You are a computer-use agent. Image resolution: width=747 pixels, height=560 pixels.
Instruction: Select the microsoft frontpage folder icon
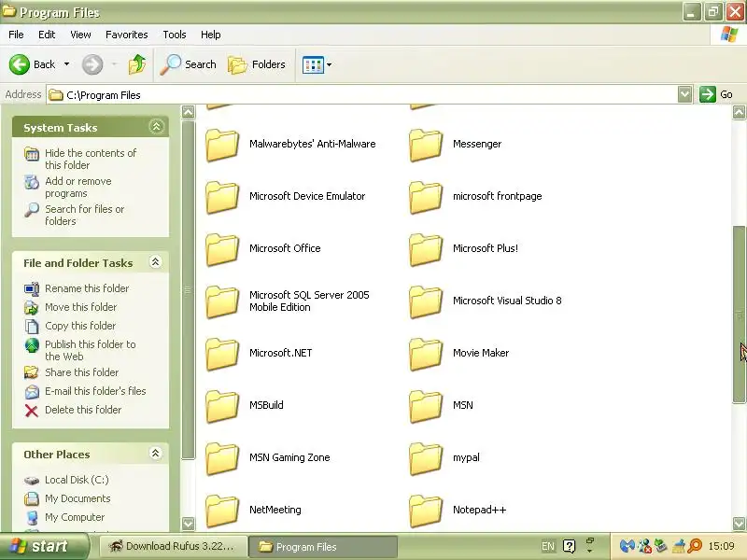click(x=426, y=197)
